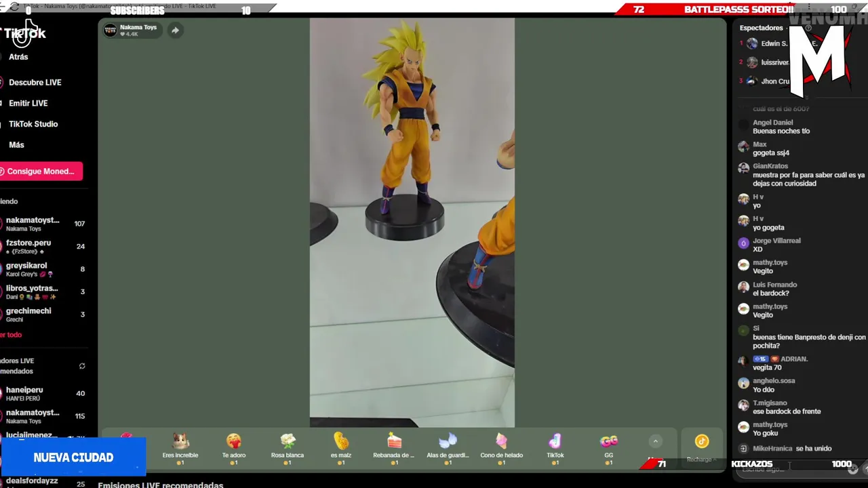Click ADRIAN.'s avatar in chat
The width and height of the screenshot is (868, 488).
tap(743, 361)
